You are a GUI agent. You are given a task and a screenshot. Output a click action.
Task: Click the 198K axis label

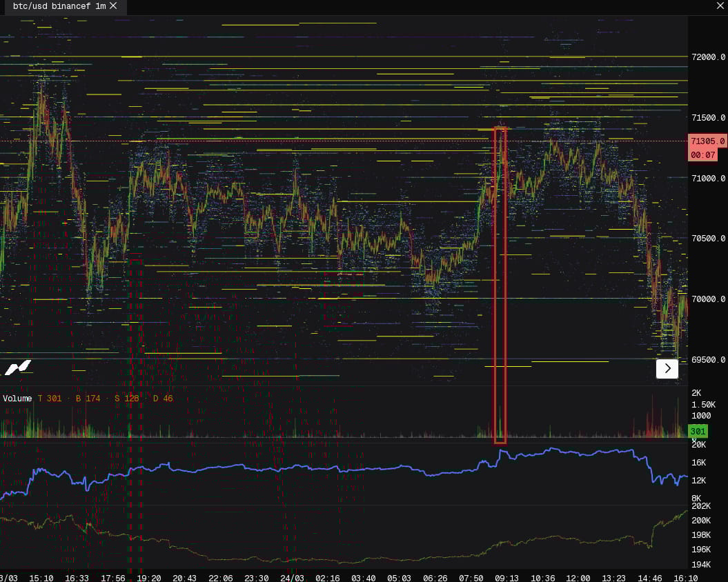[x=701, y=535]
